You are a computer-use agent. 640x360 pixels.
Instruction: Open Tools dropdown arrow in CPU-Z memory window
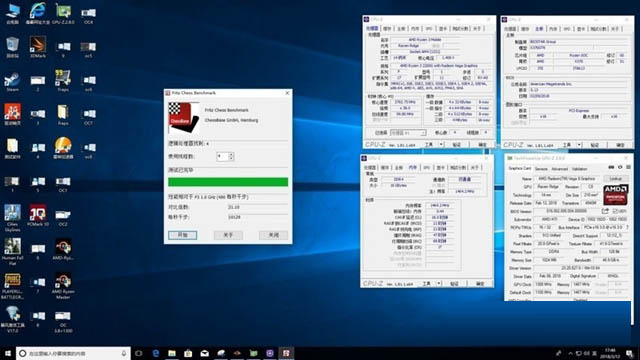click(439, 283)
